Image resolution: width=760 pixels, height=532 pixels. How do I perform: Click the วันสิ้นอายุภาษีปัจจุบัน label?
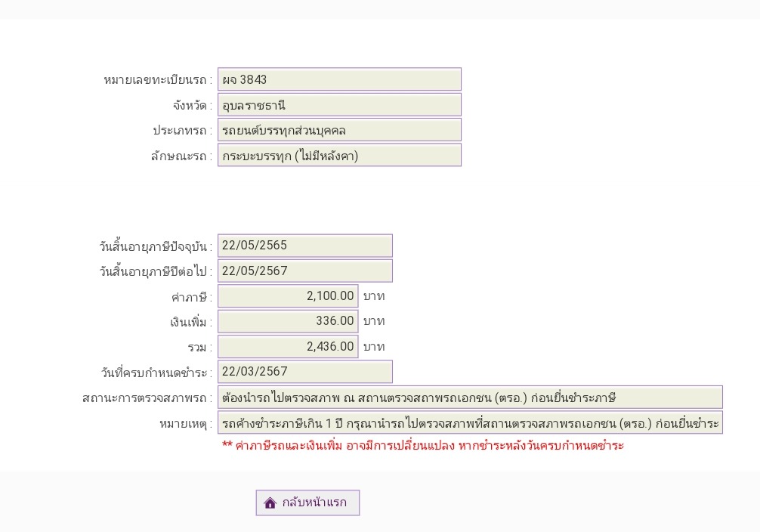coord(156,246)
